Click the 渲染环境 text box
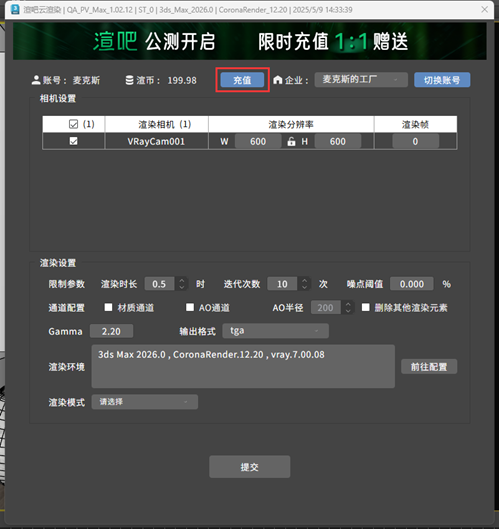 [x=243, y=366]
